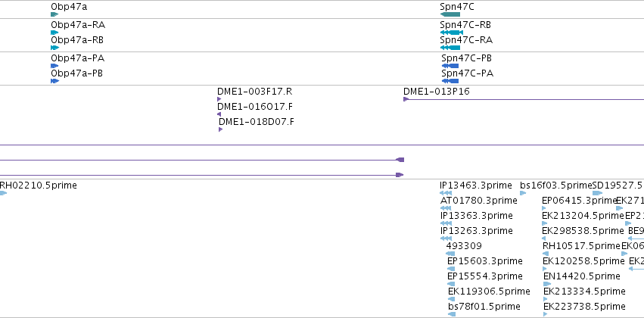Open the Obp47a gene label
This screenshot has height=318, width=644.
(69, 7)
